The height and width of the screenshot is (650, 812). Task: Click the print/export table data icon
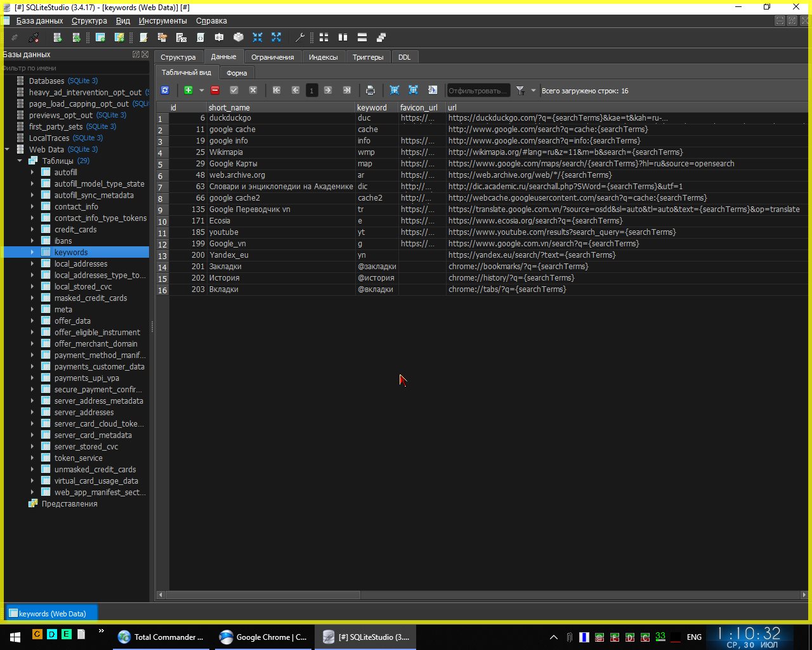click(370, 91)
